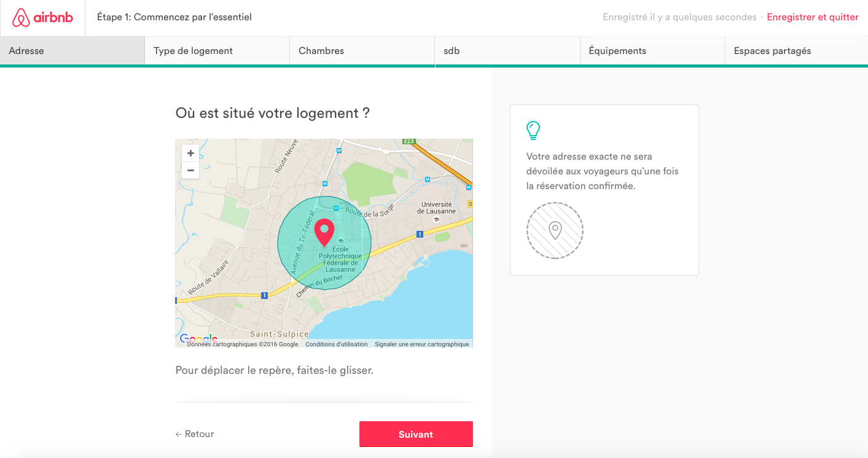Click the Google logo on map
The image size is (868, 458).
pos(198,339)
